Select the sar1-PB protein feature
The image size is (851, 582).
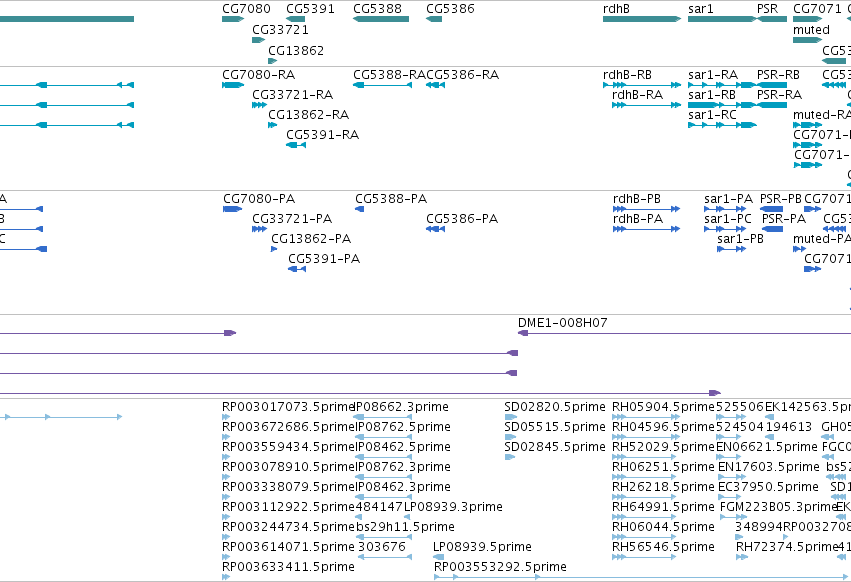click(x=732, y=249)
